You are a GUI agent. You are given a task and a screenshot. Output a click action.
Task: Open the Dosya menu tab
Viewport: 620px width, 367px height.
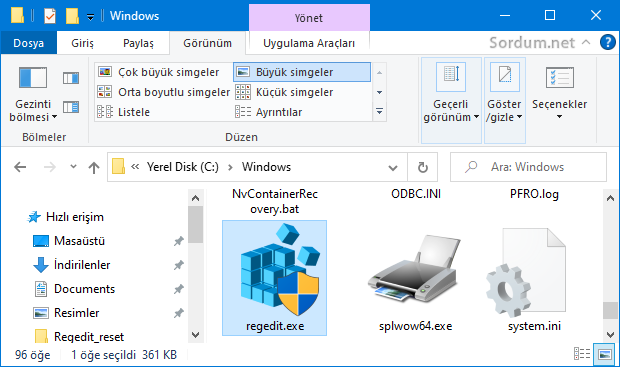coord(28,43)
